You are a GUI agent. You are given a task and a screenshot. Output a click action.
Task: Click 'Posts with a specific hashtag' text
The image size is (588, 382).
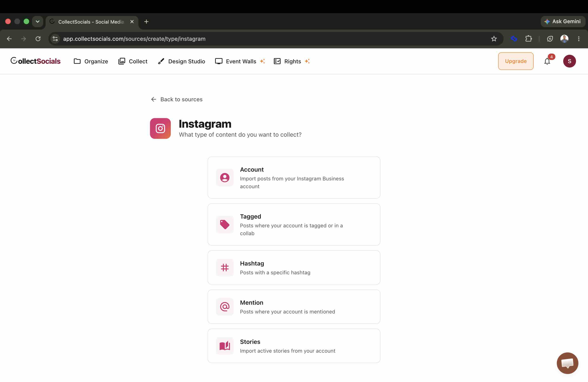coord(275,273)
